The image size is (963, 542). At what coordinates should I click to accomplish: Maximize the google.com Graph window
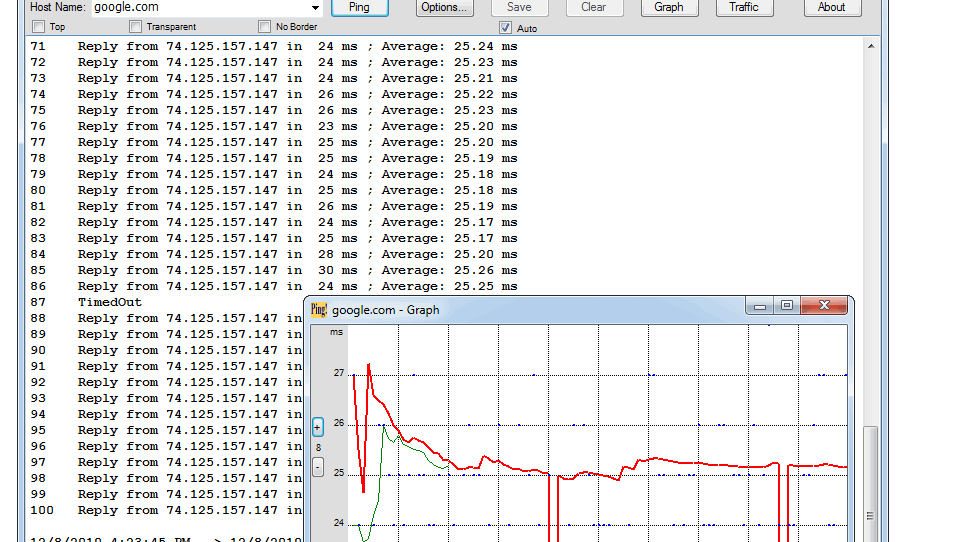pyautogui.click(x=787, y=306)
